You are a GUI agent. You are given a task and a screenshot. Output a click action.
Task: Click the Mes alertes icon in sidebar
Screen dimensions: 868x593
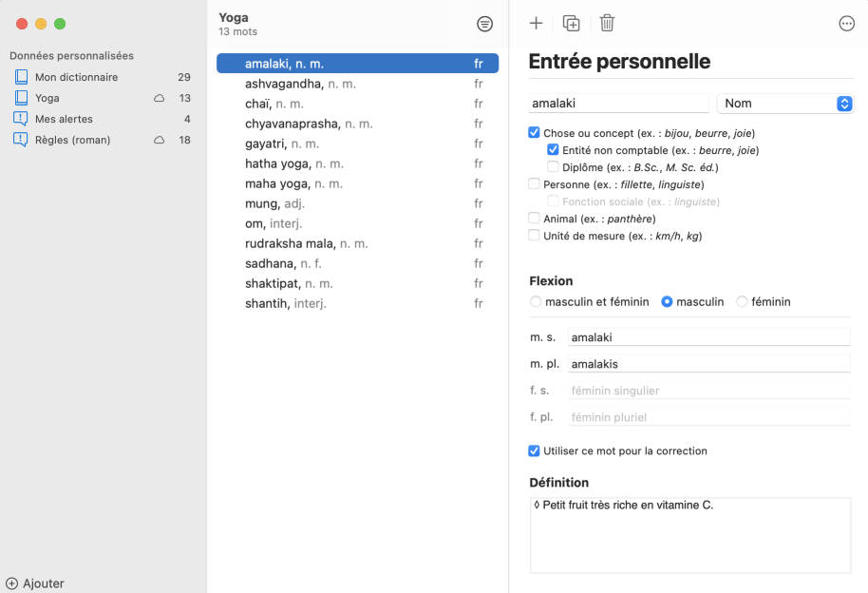(x=21, y=119)
